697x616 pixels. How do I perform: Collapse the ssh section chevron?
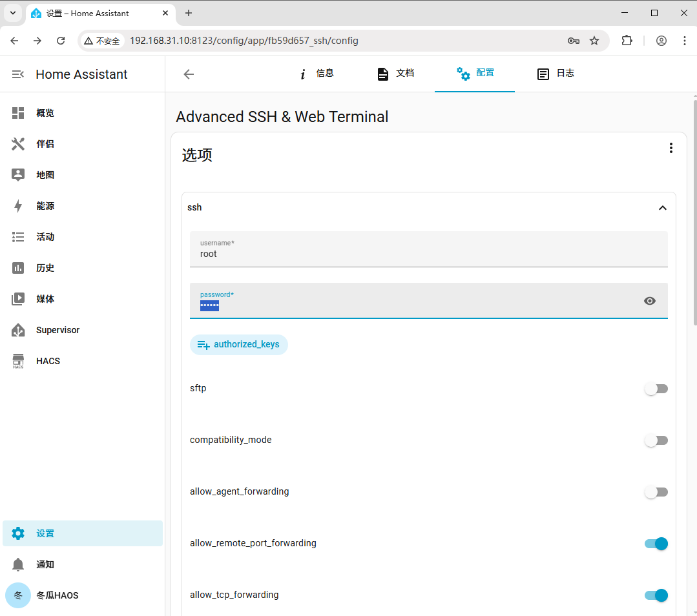click(x=662, y=208)
